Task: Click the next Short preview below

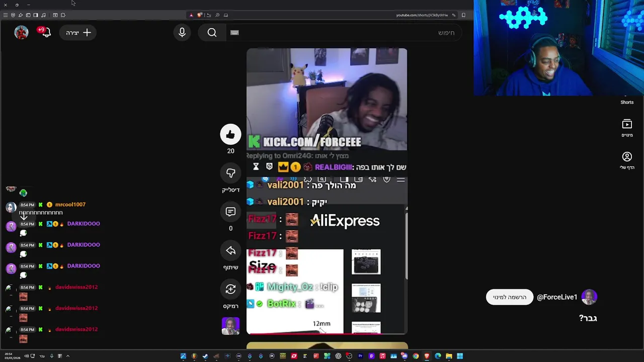Action: tap(327, 346)
